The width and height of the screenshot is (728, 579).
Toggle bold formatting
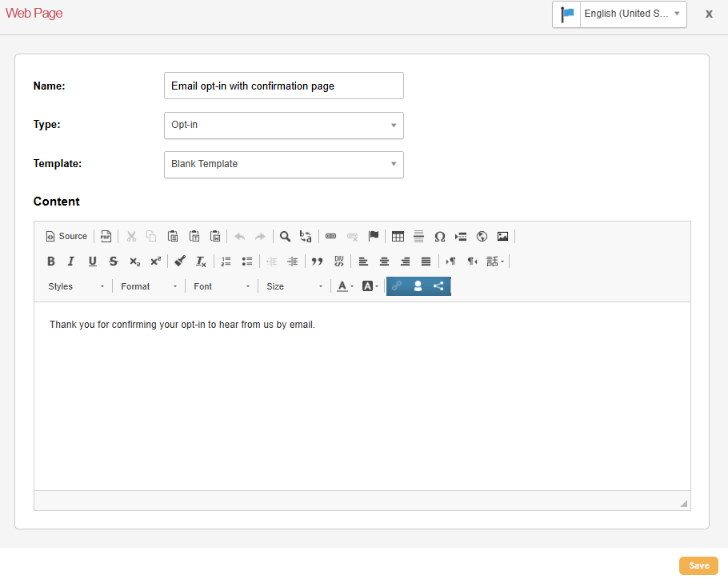(51, 262)
